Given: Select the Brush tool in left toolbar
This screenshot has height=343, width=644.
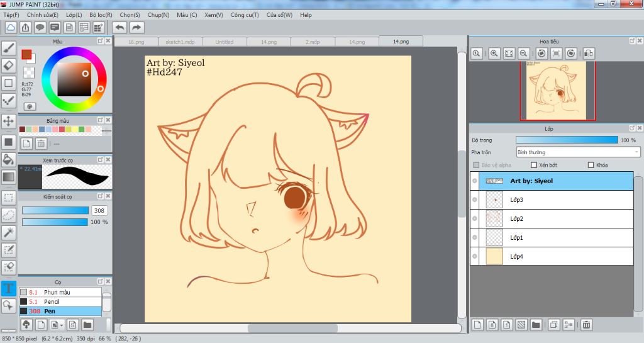Looking at the screenshot, I should [x=8, y=48].
